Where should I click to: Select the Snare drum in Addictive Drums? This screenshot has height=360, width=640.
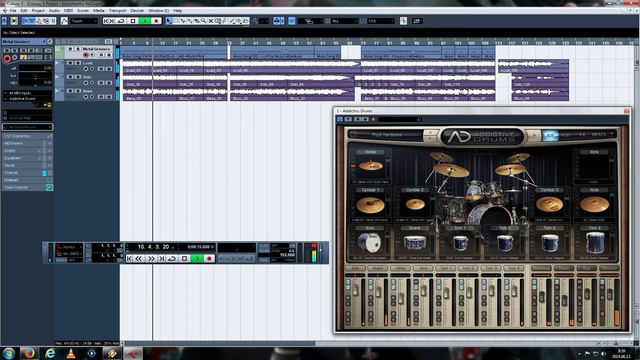pyautogui.click(x=414, y=242)
